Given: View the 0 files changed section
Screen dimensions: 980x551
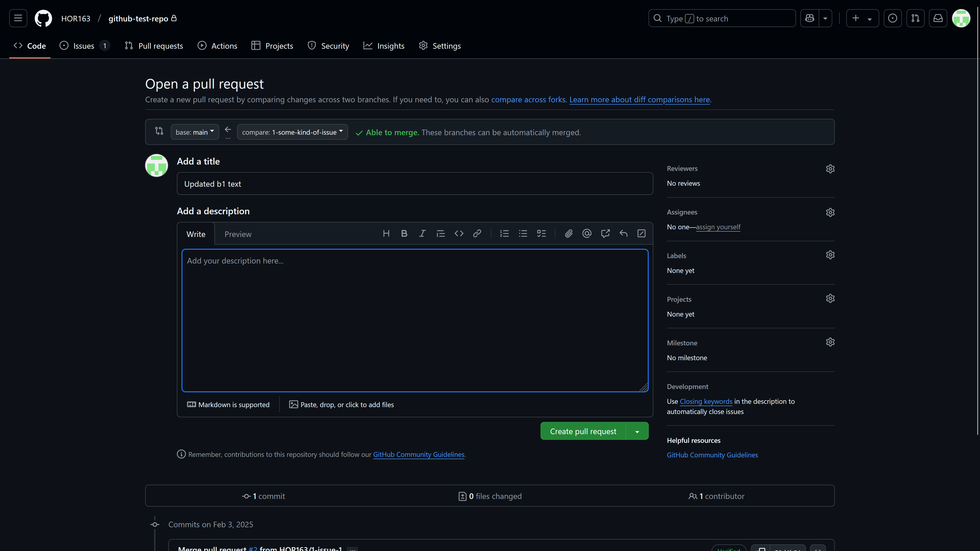Looking at the screenshot, I should click(x=490, y=496).
